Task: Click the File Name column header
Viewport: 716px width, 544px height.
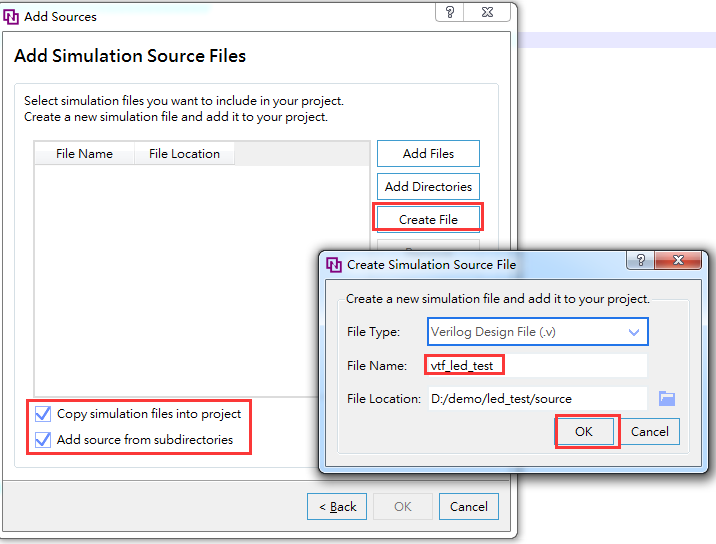Action: point(84,153)
